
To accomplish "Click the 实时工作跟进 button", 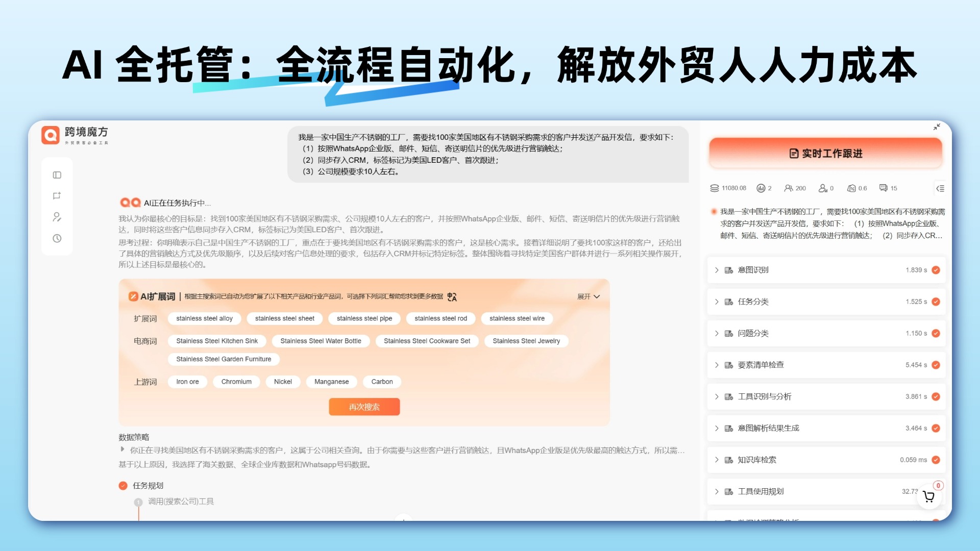I will tap(825, 154).
